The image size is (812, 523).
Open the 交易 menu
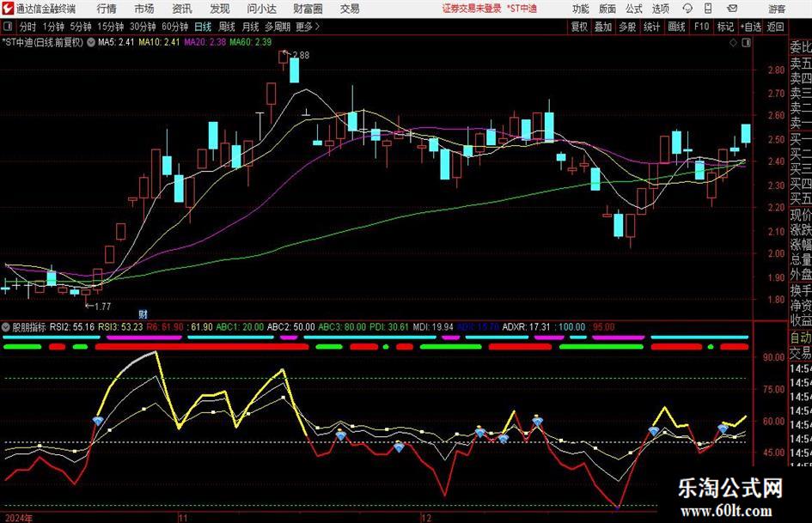click(x=350, y=9)
